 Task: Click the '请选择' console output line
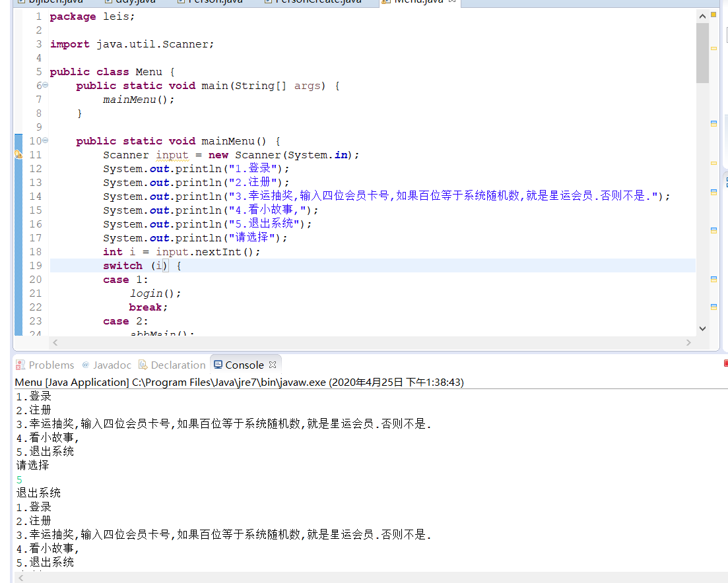coord(32,465)
